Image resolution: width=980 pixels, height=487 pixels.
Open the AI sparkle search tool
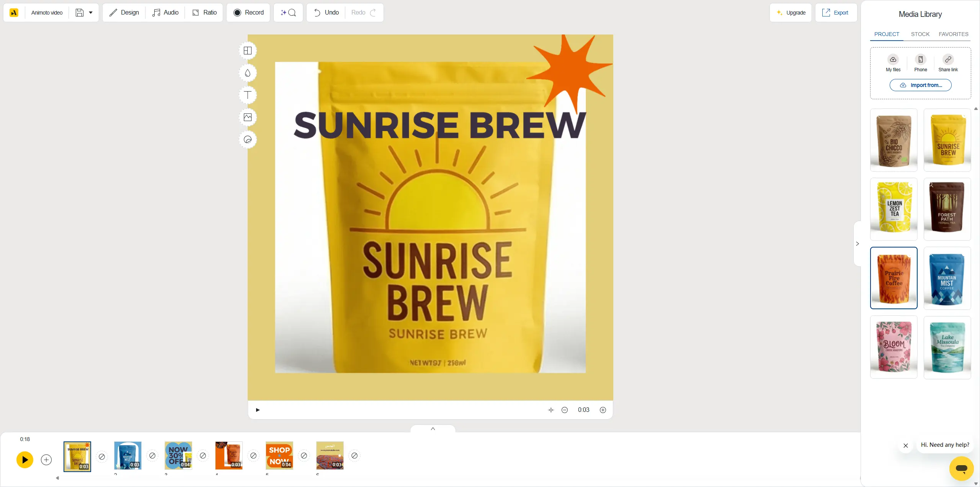click(288, 13)
